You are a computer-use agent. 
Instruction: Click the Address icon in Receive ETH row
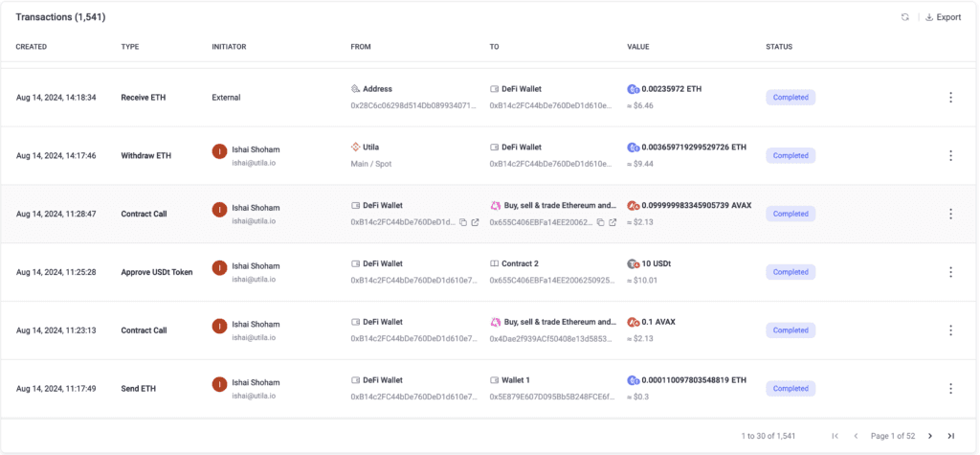tap(356, 89)
